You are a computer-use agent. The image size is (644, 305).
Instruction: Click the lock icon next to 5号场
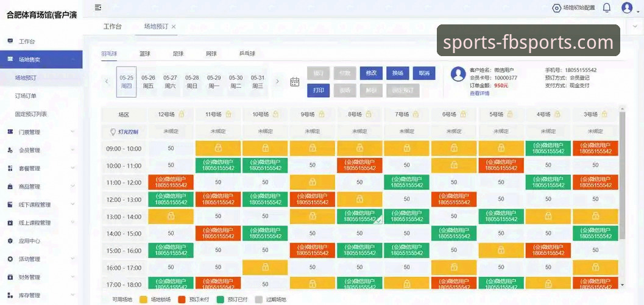point(510,114)
